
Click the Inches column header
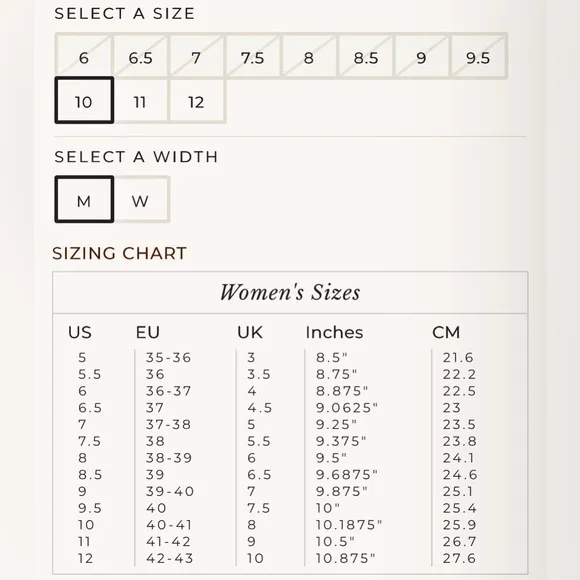pyautogui.click(x=334, y=332)
